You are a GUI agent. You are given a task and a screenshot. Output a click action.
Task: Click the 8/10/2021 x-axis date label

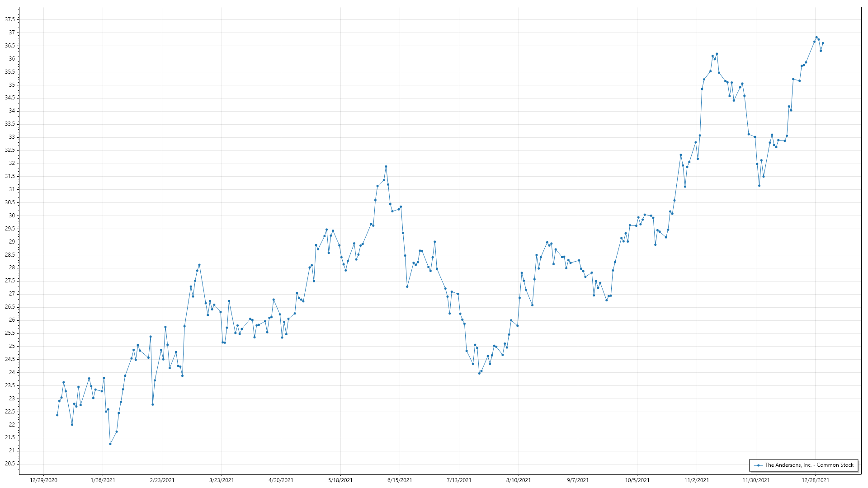[x=518, y=480]
